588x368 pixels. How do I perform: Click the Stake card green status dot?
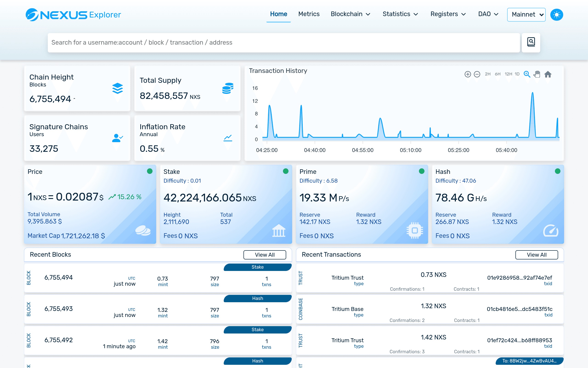286,171
